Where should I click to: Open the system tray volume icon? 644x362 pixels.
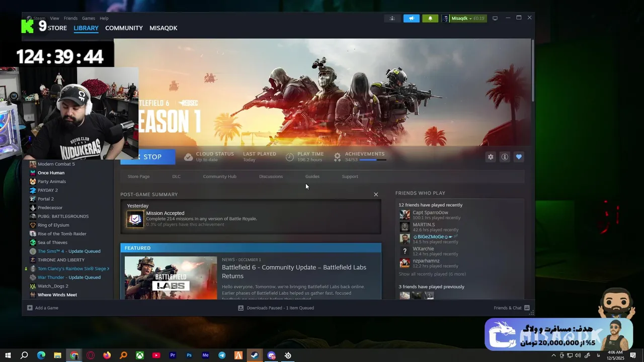578,355
